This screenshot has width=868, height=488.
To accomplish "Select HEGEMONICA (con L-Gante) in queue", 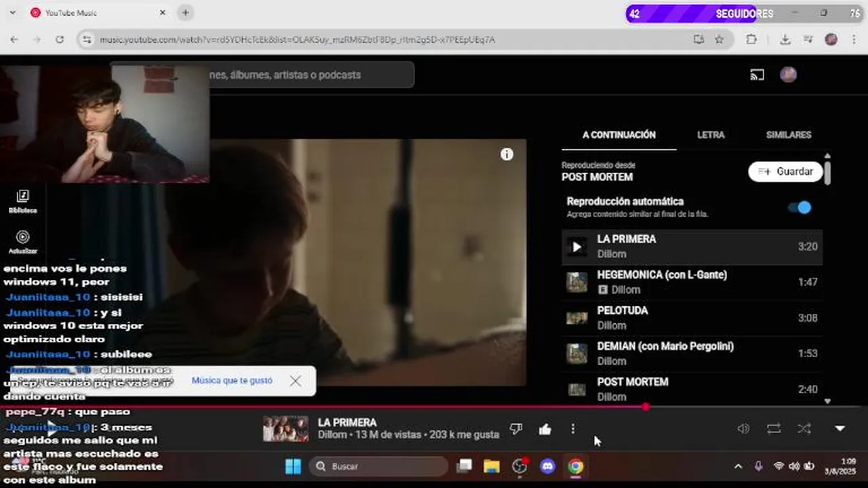I will (692, 282).
